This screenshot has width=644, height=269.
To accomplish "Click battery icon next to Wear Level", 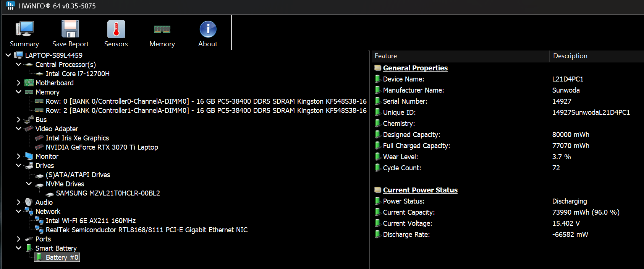I will point(378,157).
